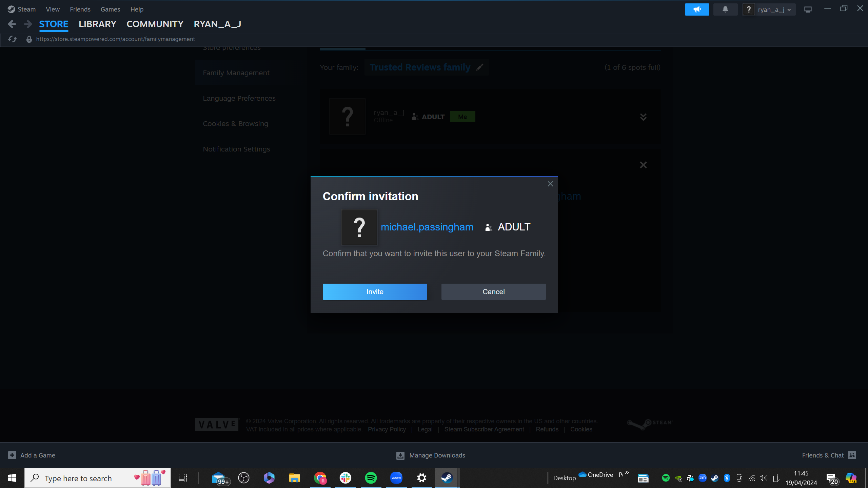Click the Steam tray icon
Screen dimensions: 868x488
(x=714, y=478)
